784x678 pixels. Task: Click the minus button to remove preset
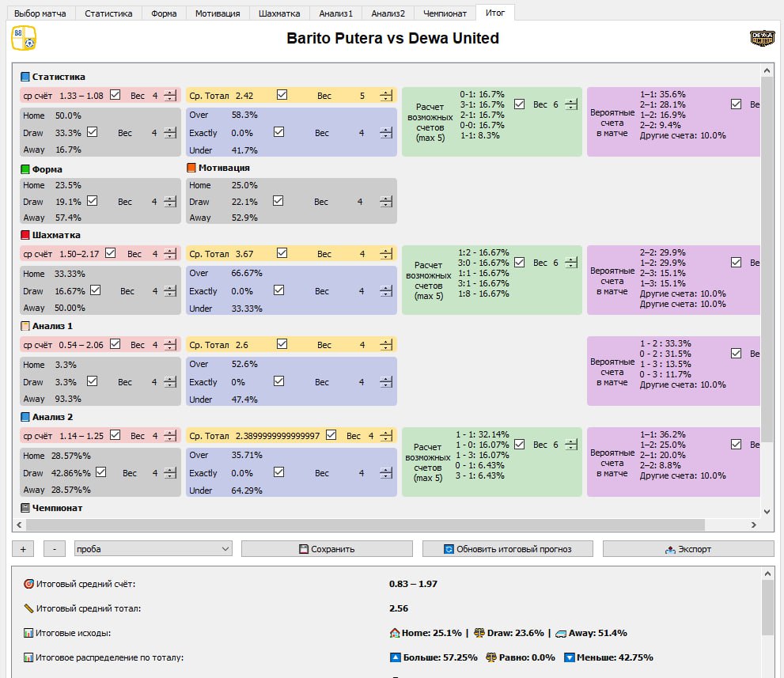55,548
